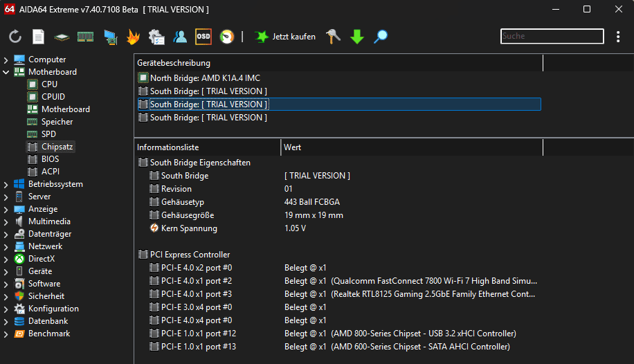634x364 pixels.
Task: Expand the Betriebssystem node
Action: [x=6, y=185]
